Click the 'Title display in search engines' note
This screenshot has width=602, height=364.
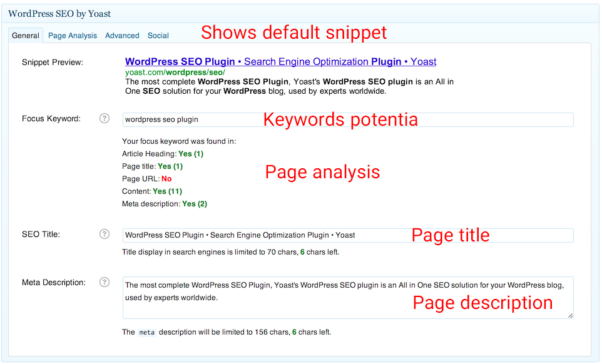click(231, 252)
